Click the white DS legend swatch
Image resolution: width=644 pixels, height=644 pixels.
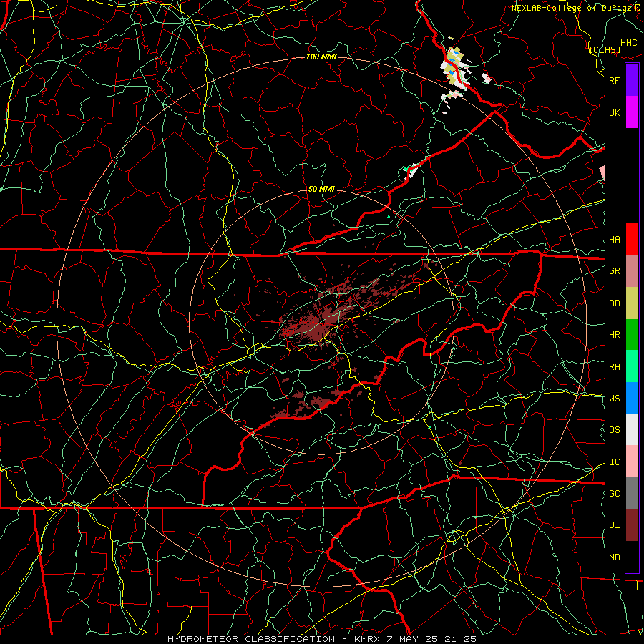(x=632, y=429)
